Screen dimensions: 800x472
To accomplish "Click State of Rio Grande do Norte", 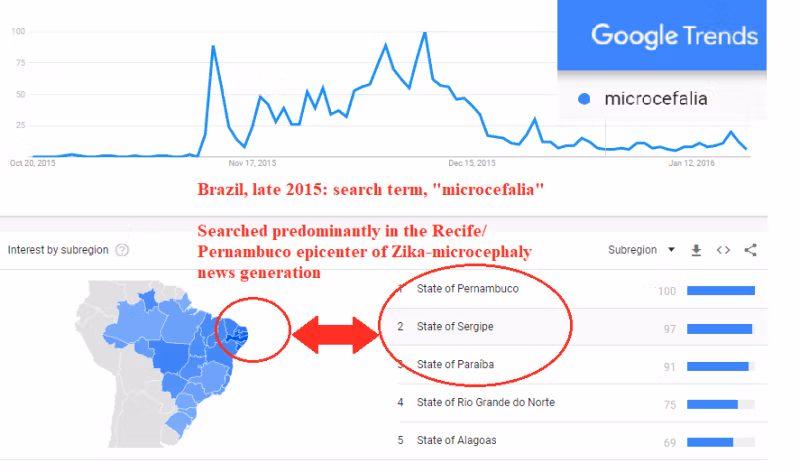I will [x=485, y=402].
